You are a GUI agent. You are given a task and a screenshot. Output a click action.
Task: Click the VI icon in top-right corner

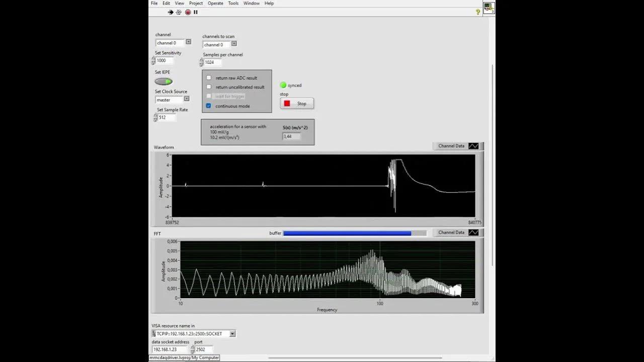coord(489,8)
